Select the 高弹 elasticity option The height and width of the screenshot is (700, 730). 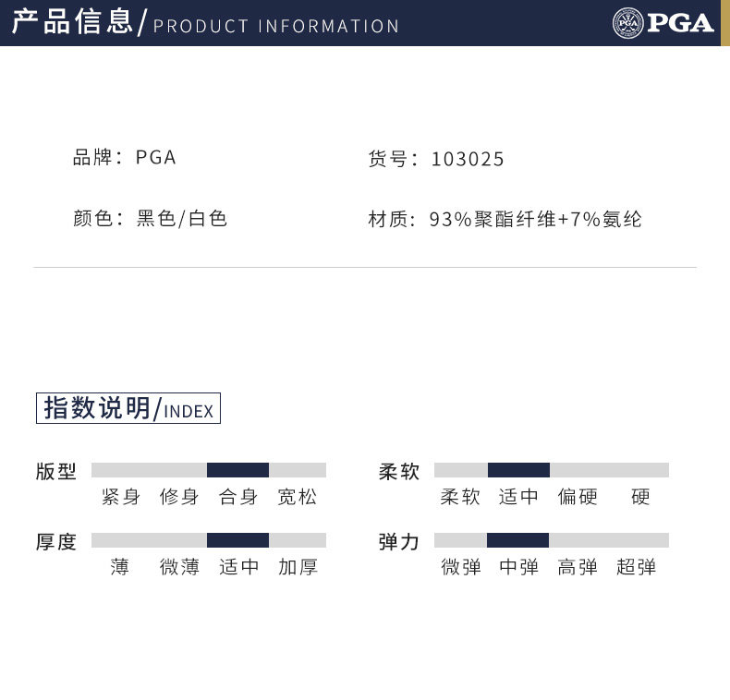[x=578, y=567]
